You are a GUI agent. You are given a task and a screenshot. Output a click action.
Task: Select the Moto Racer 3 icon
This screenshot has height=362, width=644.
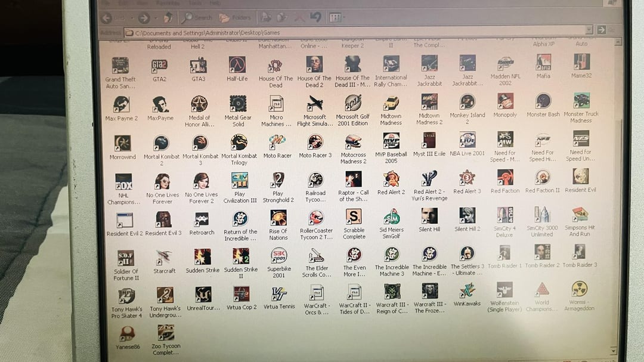315,142
